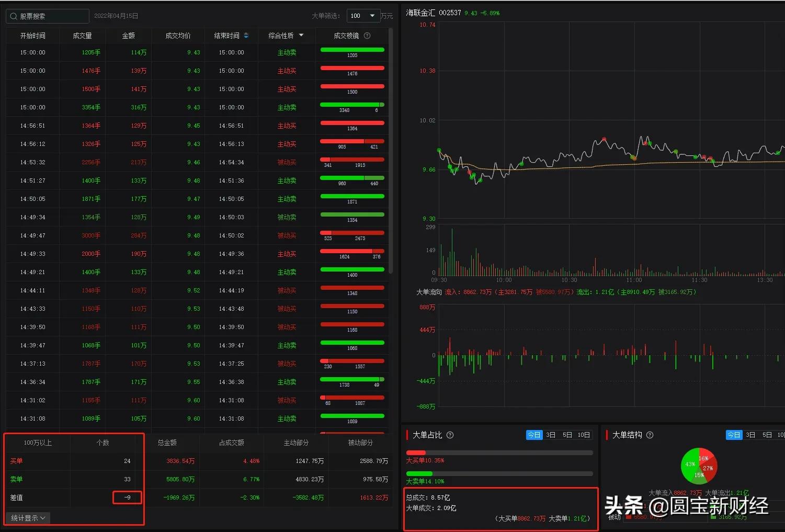Open the help icon beside 大单占比
785x532 pixels.
click(x=450, y=435)
